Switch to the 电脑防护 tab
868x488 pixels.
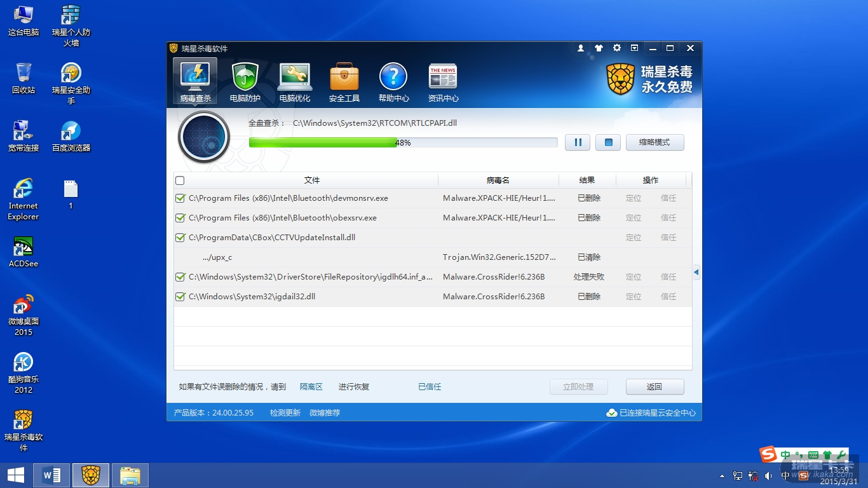[x=245, y=81]
